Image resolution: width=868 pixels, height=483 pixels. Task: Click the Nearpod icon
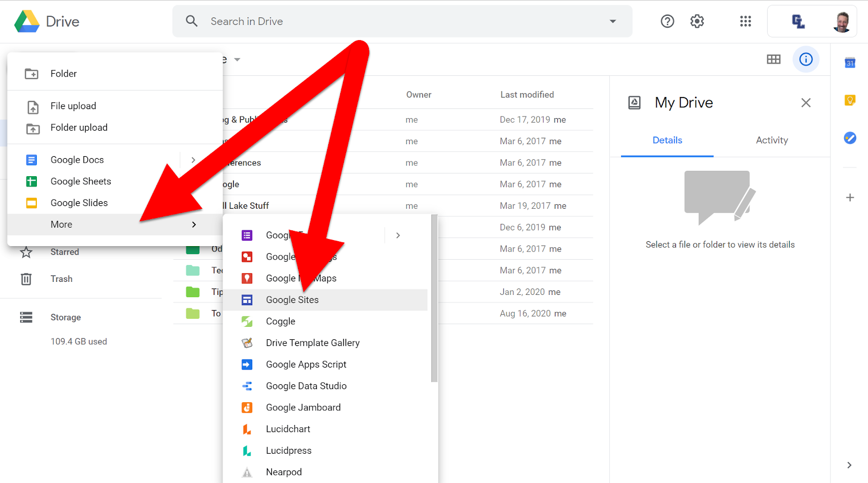pos(247,472)
